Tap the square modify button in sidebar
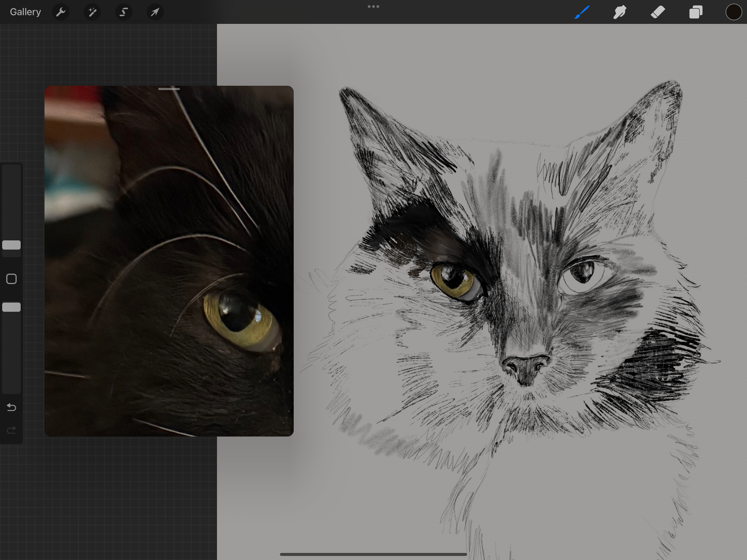The height and width of the screenshot is (560, 747). point(11,279)
